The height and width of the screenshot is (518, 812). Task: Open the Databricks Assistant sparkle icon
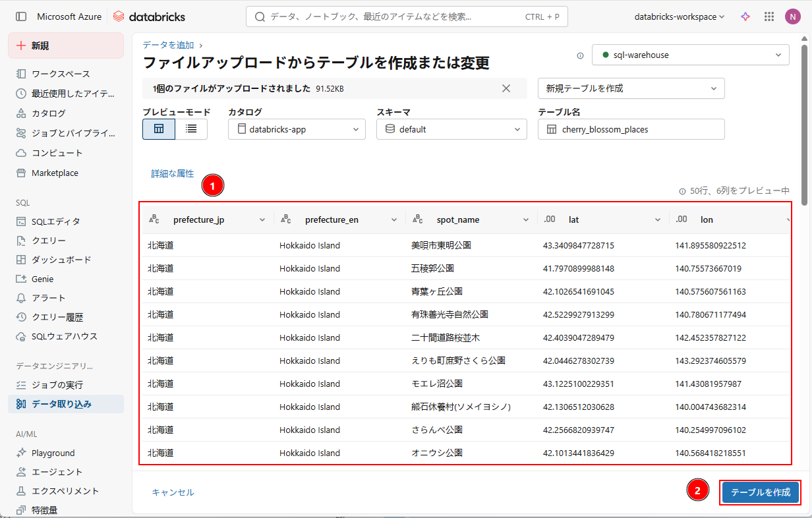click(745, 16)
